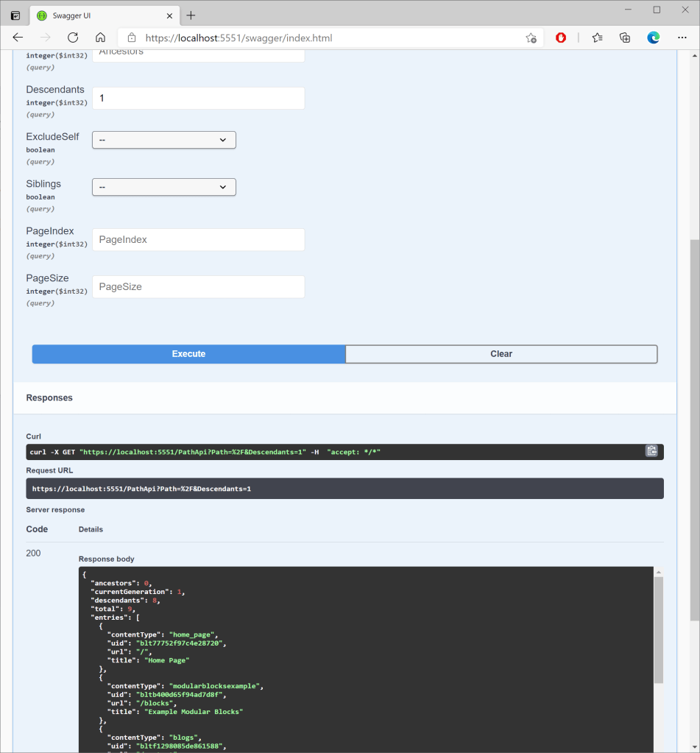Copy the curl command to clipboard

pos(651,451)
